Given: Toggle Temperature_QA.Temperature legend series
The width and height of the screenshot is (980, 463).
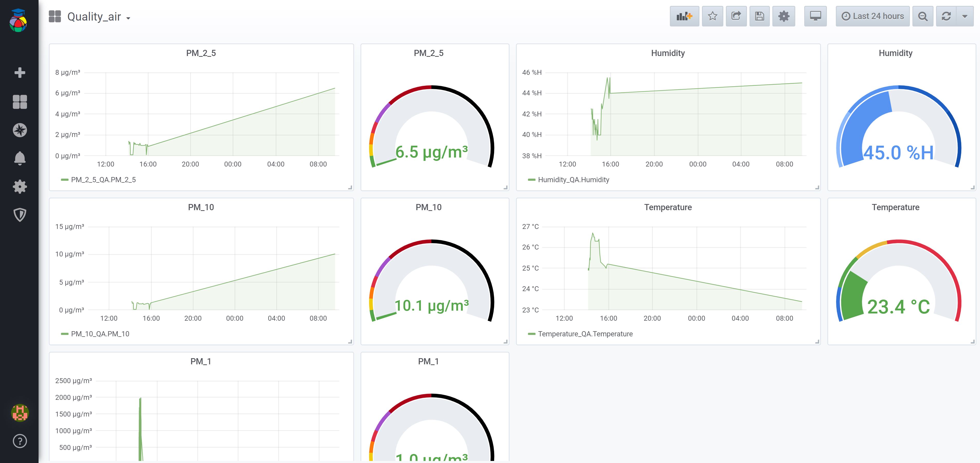Looking at the screenshot, I should [x=586, y=334].
